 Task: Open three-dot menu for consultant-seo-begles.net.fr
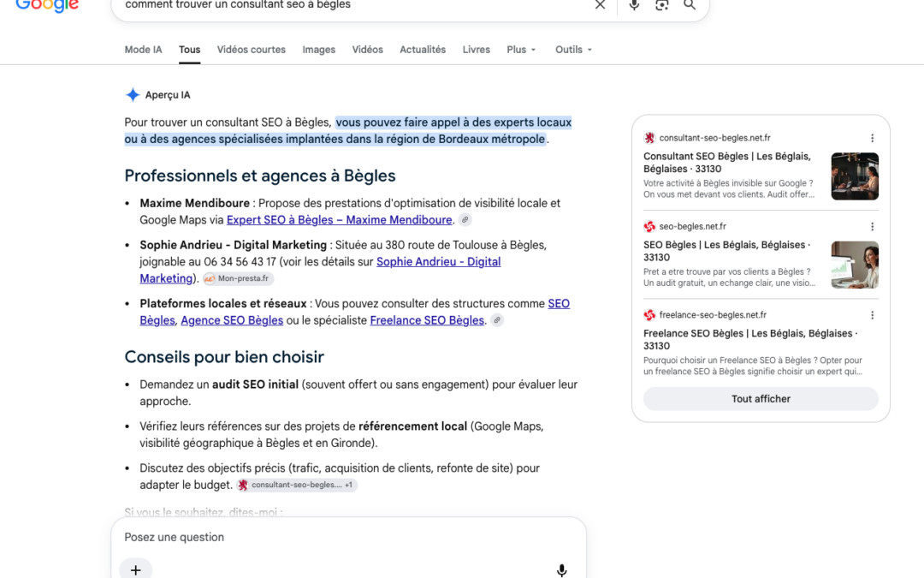[x=872, y=138]
